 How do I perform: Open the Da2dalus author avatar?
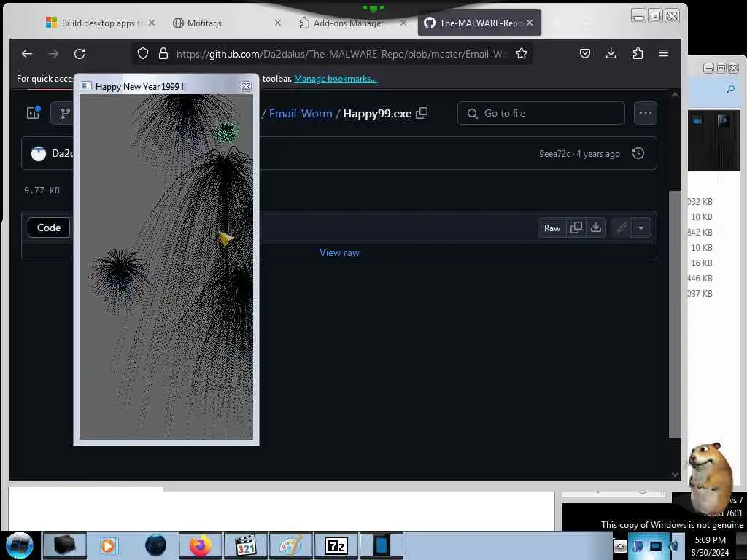39,153
